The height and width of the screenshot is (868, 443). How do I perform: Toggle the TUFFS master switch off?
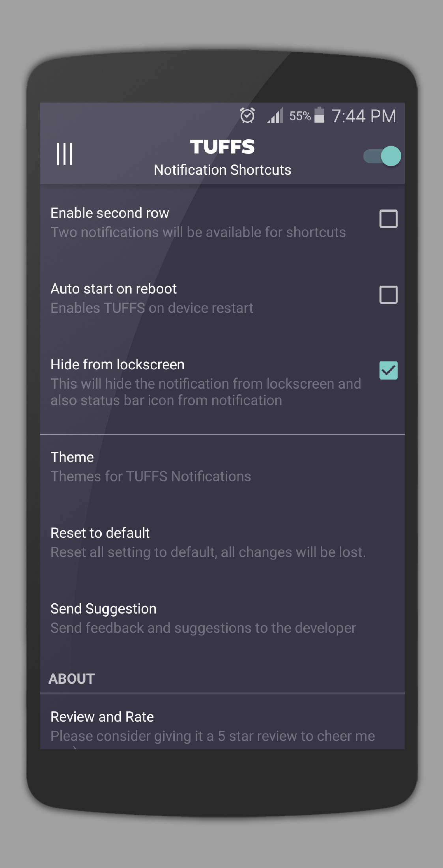click(382, 156)
